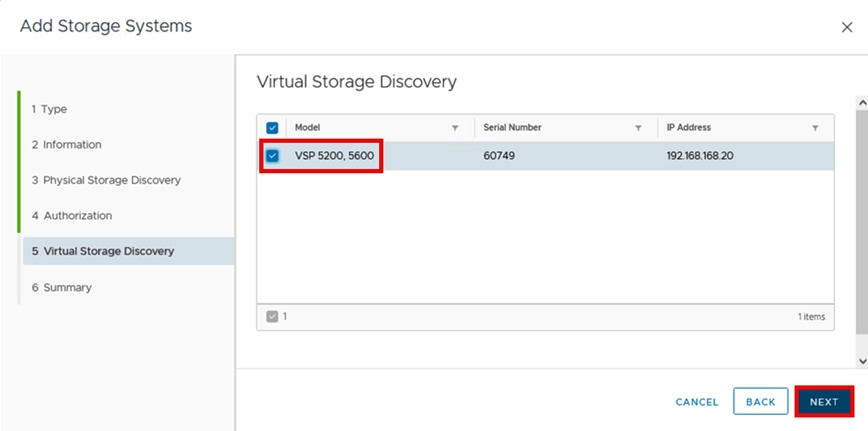The height and width of the screenshot is (431, 868).
Task: Click the selected-count checkbox in table footer
Action: tap(272, 316)
